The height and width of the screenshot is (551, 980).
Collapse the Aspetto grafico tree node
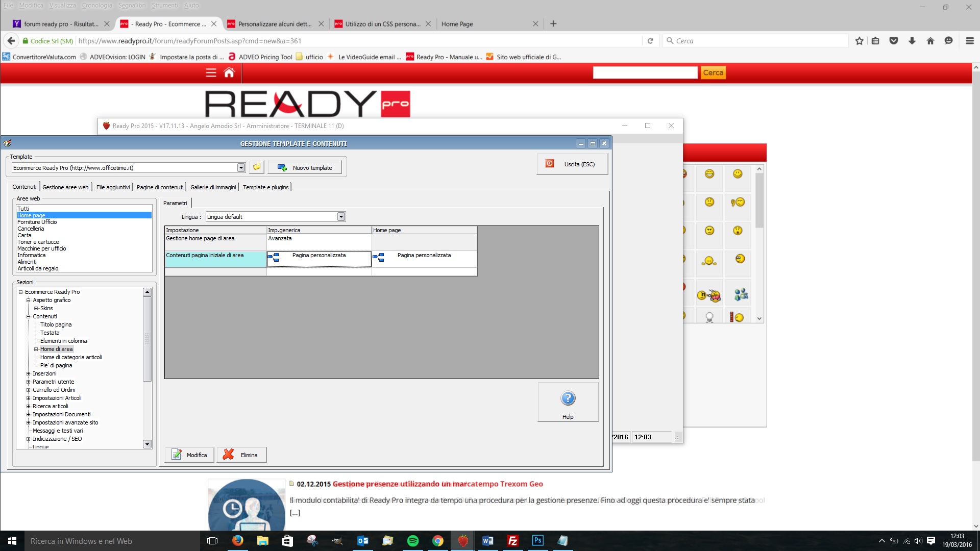pyautogui.click(x=29, y=300)
